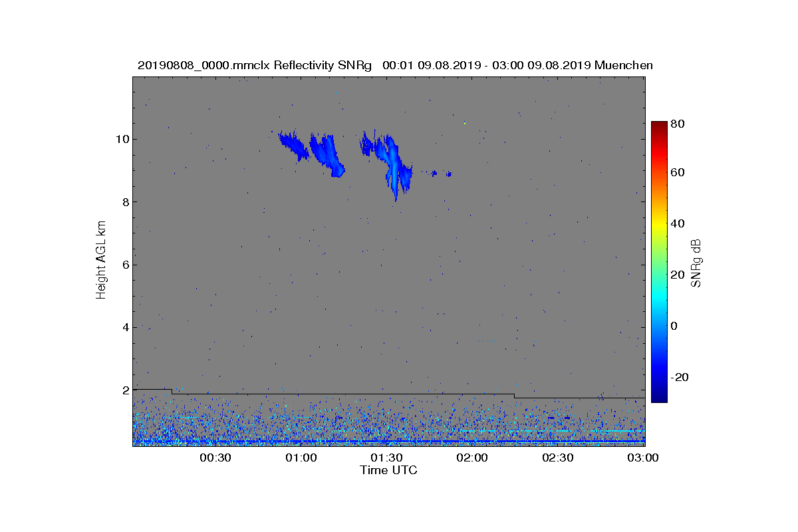Click the 00:30 time tick label

(x=215, y=458)
